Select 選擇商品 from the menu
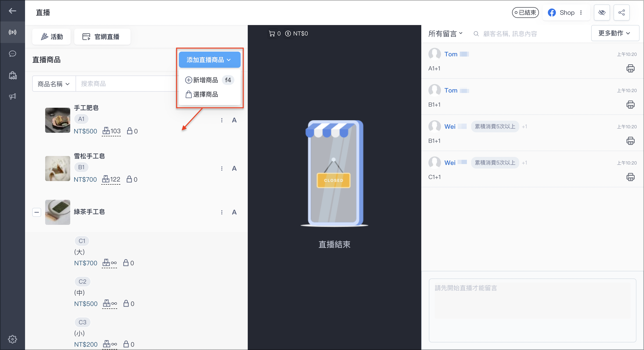 pyautogui.click(x=201, y=95)
